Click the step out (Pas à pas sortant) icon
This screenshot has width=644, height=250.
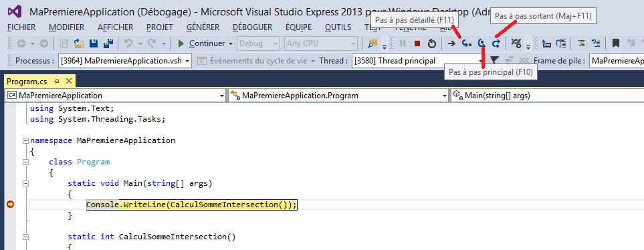pyautogui.click(x=497, y=43)
